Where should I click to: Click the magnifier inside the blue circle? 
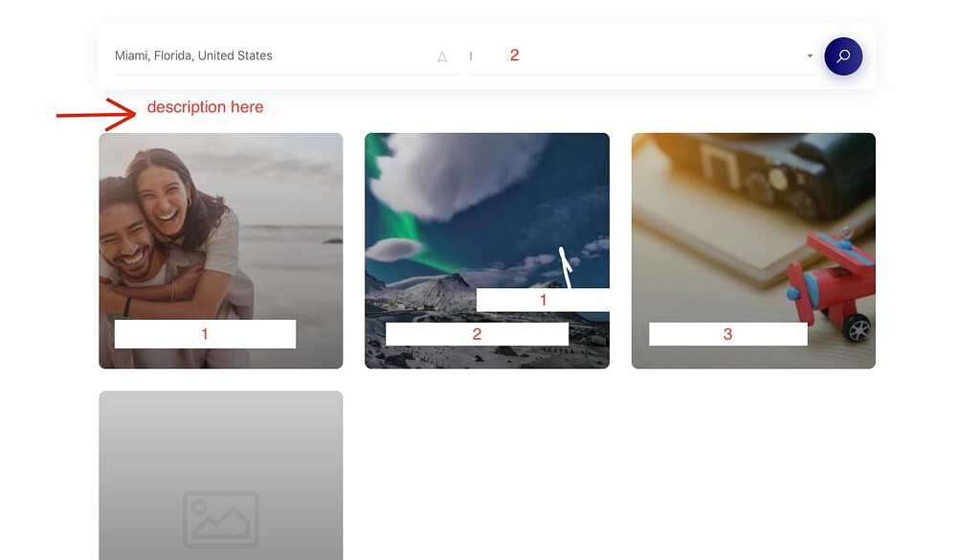click(843, 56)
